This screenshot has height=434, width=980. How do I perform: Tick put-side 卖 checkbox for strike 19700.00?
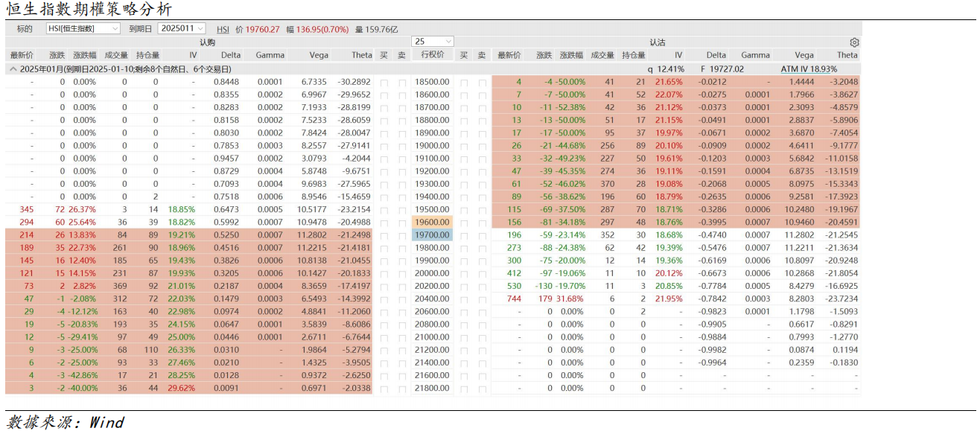482,234
